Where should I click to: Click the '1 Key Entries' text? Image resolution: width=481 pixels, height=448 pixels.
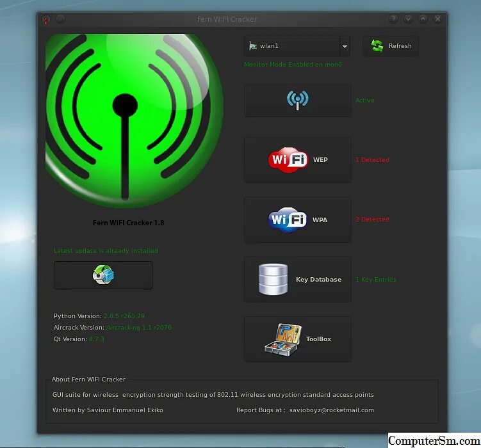click(x=376, y=280)
